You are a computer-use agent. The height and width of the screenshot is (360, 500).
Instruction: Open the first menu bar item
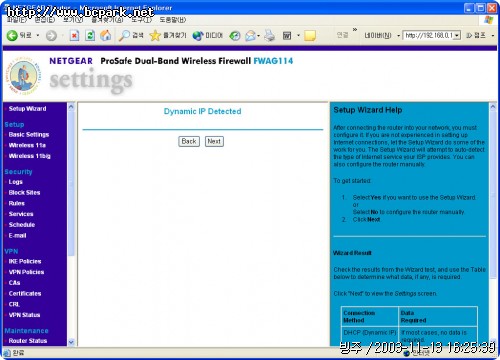point(17,20)
